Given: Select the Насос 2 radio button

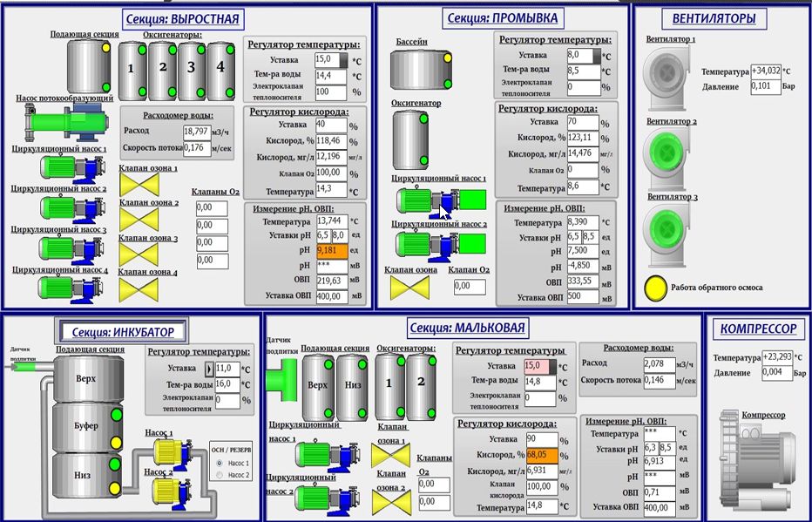Looking at the screenshot, I should pyautogui.click(x=218, y=475).
